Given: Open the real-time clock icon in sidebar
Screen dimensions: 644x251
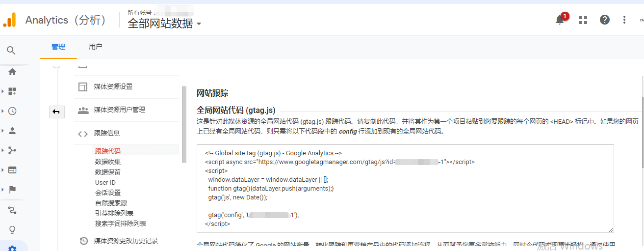Looking at the screenshot, I should [x=12, y=111].
